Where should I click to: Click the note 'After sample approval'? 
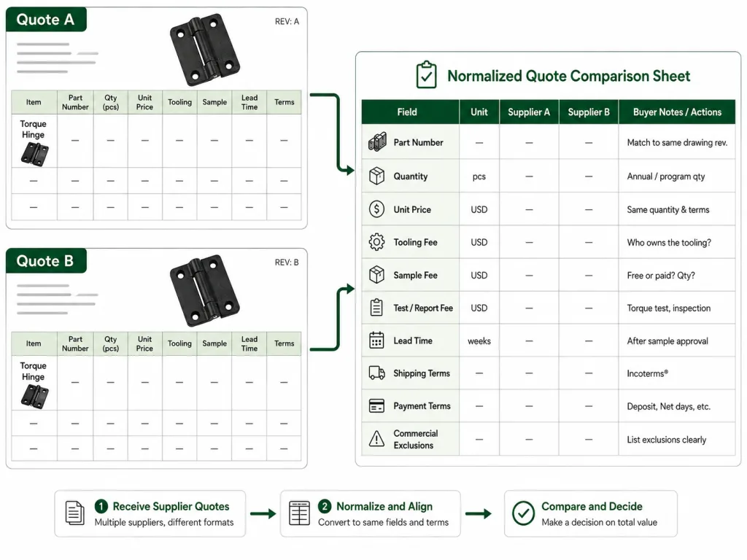coord(667,341)
